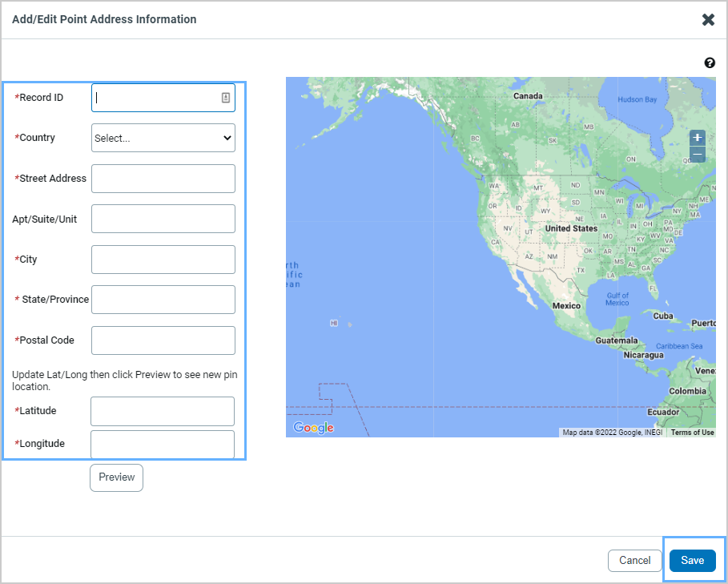Open the map Terms of Use link

point(692,433)
